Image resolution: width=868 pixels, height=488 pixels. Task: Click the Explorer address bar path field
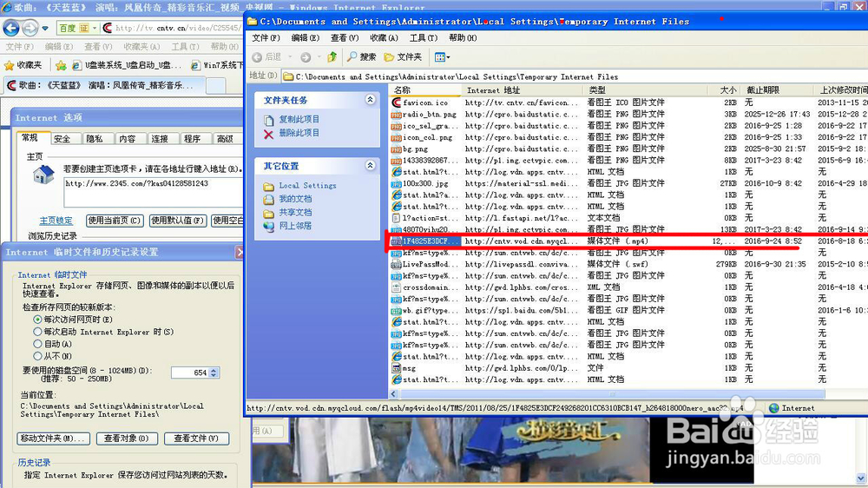click(x=575, y=76)
